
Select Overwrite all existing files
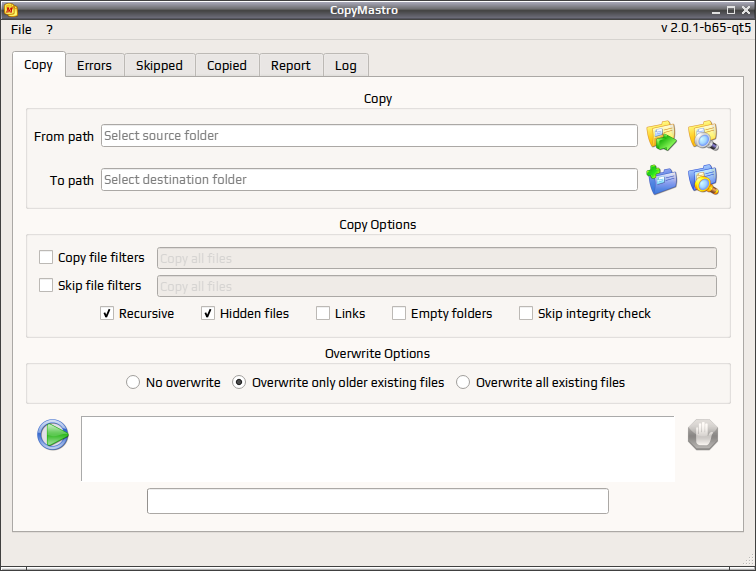[x=463, y=382]
